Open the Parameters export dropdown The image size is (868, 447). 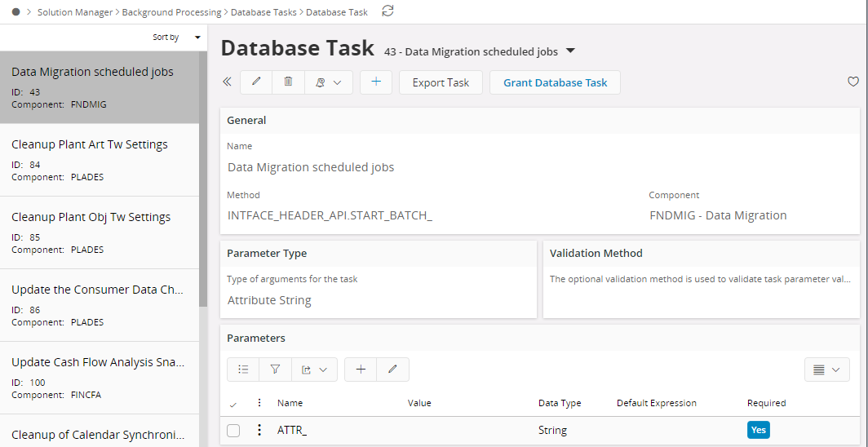(314, 370)
